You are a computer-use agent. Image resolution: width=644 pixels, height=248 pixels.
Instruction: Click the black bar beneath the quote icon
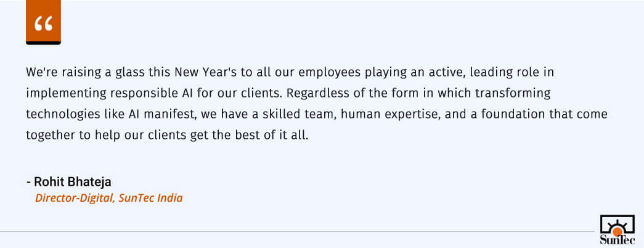(43, 43)
